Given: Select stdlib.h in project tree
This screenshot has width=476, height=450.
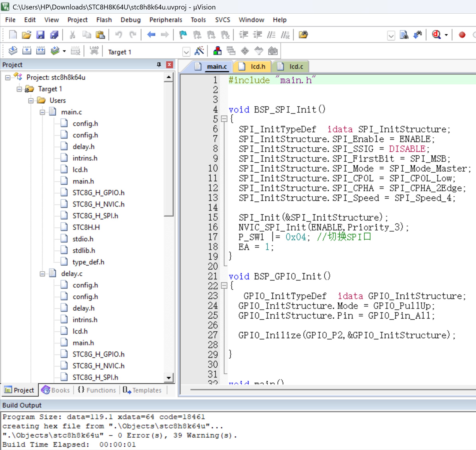Looking at the screenshot, I should [x=84, y=251].
